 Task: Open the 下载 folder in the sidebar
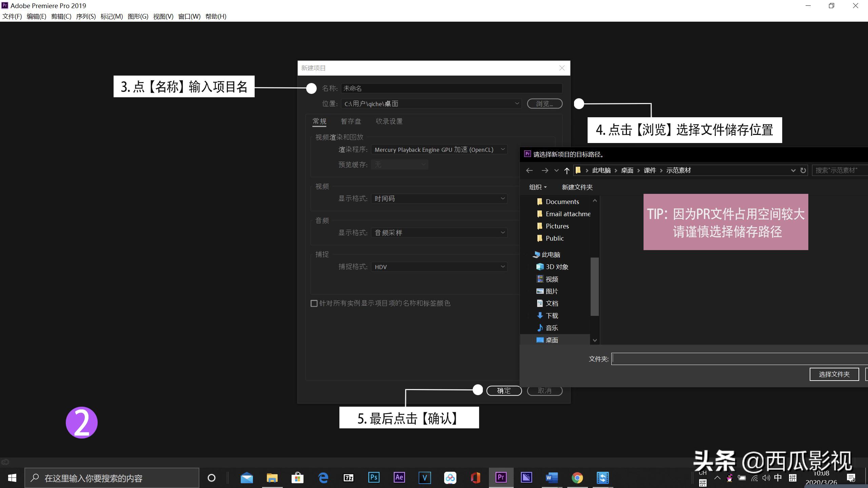(552, 315)
